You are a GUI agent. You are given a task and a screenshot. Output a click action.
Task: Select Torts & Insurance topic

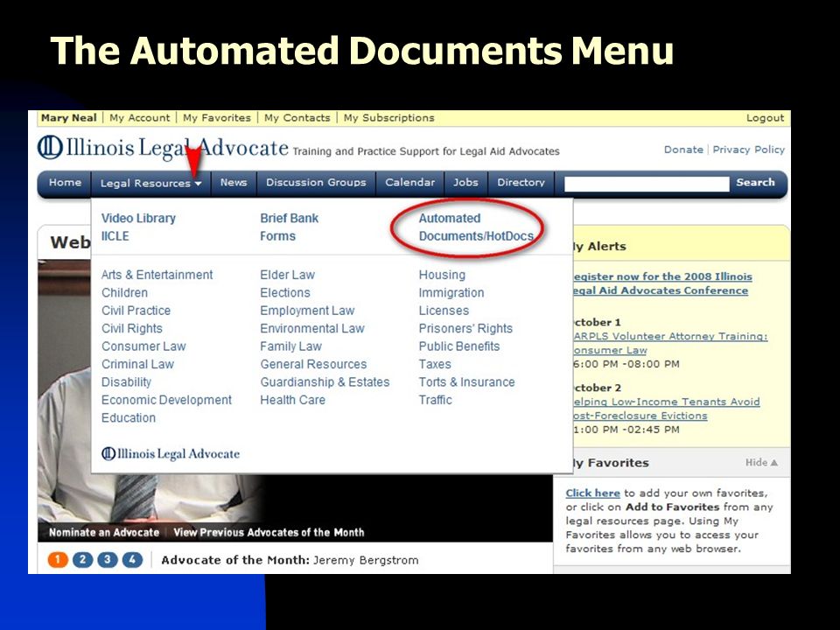pyautogui.click(x=466, y=382)
